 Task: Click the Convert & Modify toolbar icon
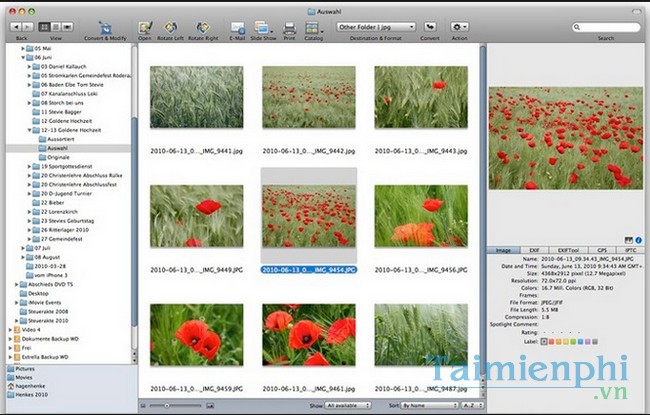[x=105, y=27]
